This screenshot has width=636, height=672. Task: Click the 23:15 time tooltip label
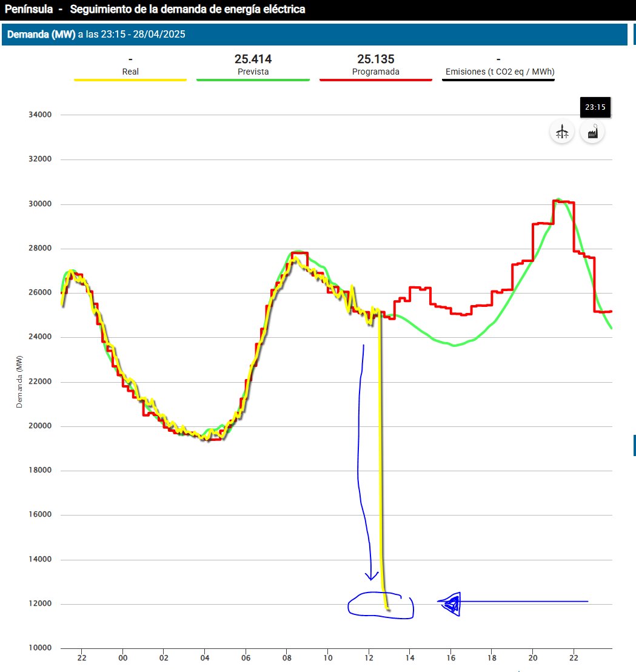[x=595, y=107]
